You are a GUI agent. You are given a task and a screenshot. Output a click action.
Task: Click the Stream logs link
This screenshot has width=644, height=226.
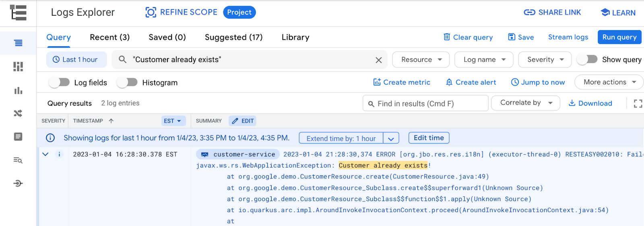pos(568,37)
